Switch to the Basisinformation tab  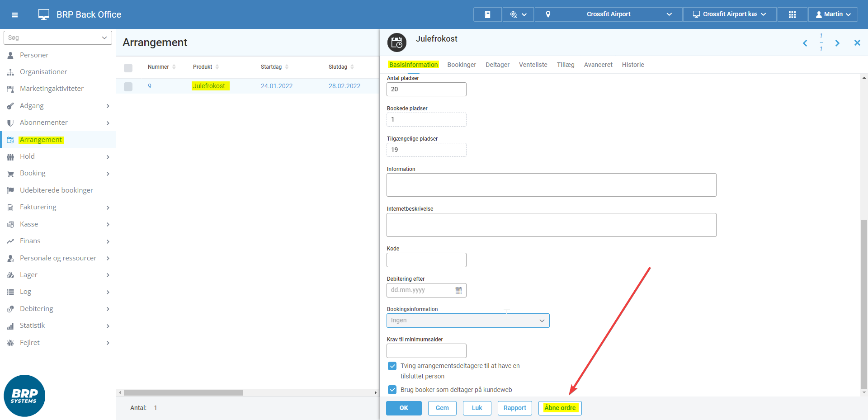413,65
